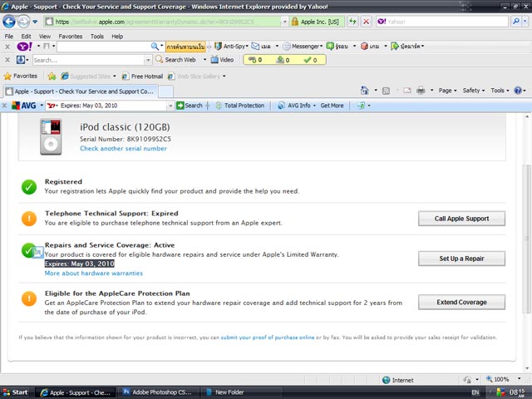Click the RSS feeds icon
The width and height of the screenshot is (532, 399).
coord(386,91)
